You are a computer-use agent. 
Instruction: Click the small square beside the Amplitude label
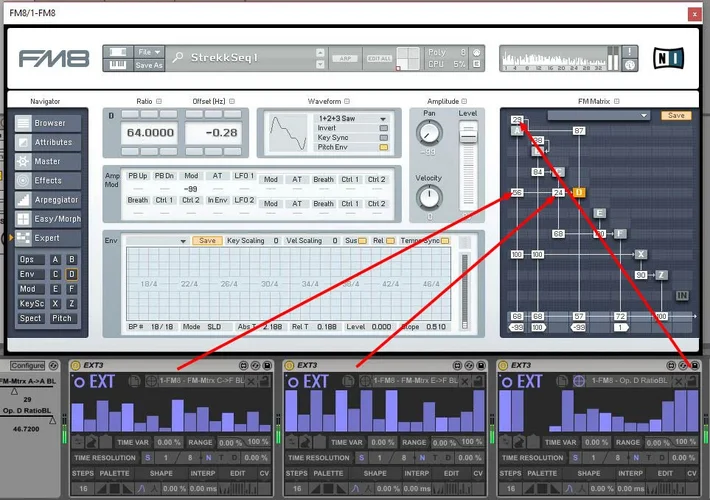coord(464,101)
